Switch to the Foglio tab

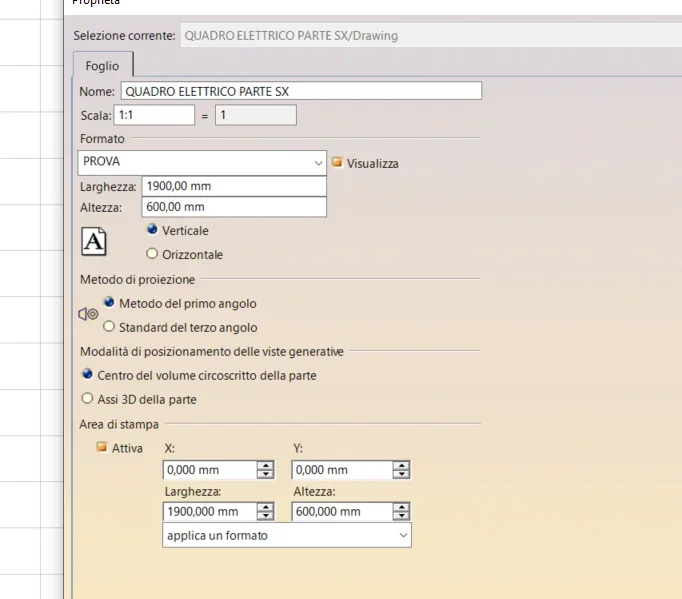103,66
